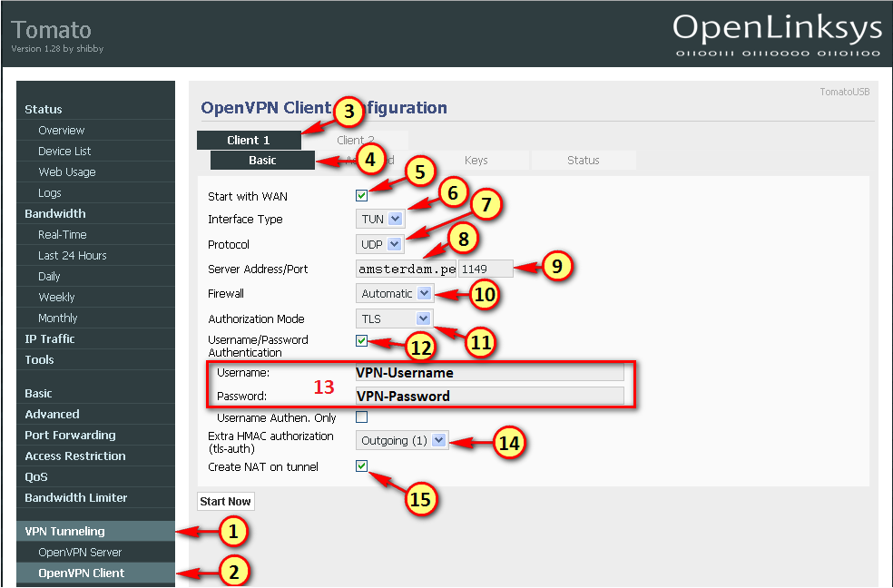Viewport: 893px width, 588px height.
Task: Open Logs in the sidebar
Action: click(x=95, y=193)
